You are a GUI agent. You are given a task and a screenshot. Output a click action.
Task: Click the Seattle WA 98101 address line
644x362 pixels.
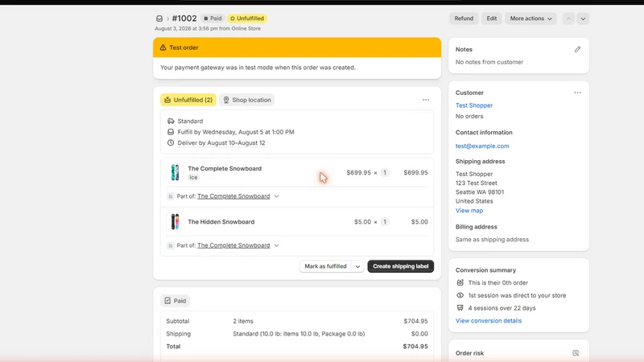pyautogui.click(x=480, y=192)
